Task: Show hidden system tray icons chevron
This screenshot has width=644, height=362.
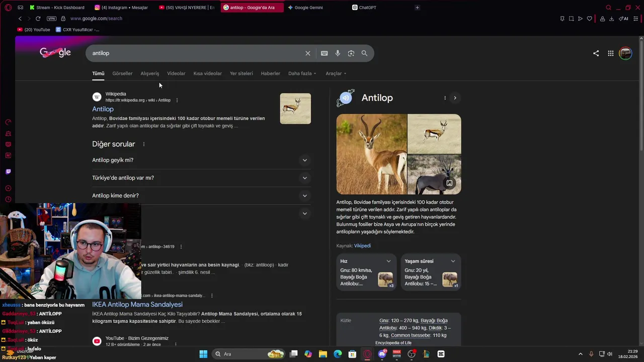Action: [580, 354]
